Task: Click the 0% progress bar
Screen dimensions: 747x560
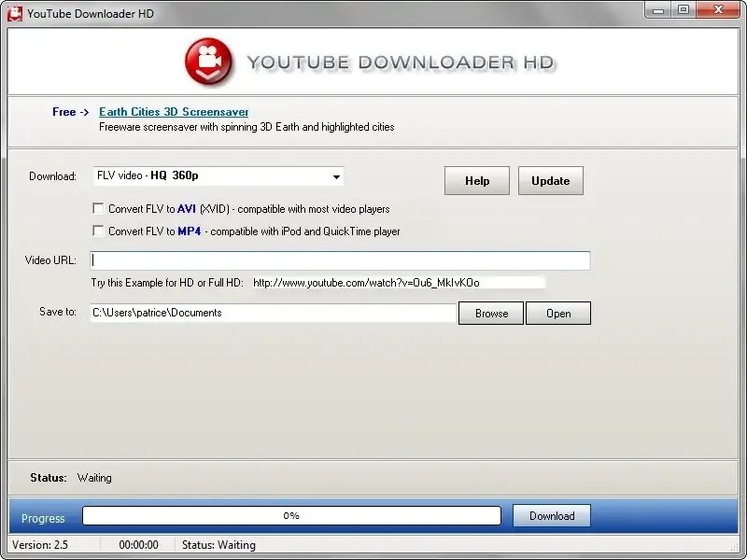Action: tap(291, 516)
